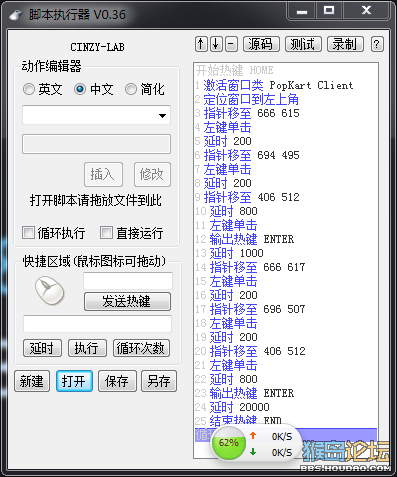397x477 pixels.
Task: Select line 11 左键单击
Action: tap(286, 225)
